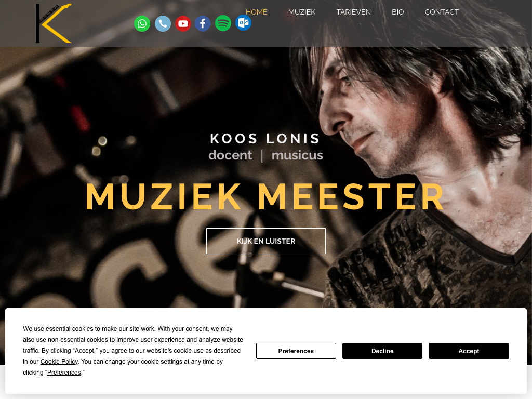Open the WhatsApp contact icon
532x399 pixels.
click(142, 24)
